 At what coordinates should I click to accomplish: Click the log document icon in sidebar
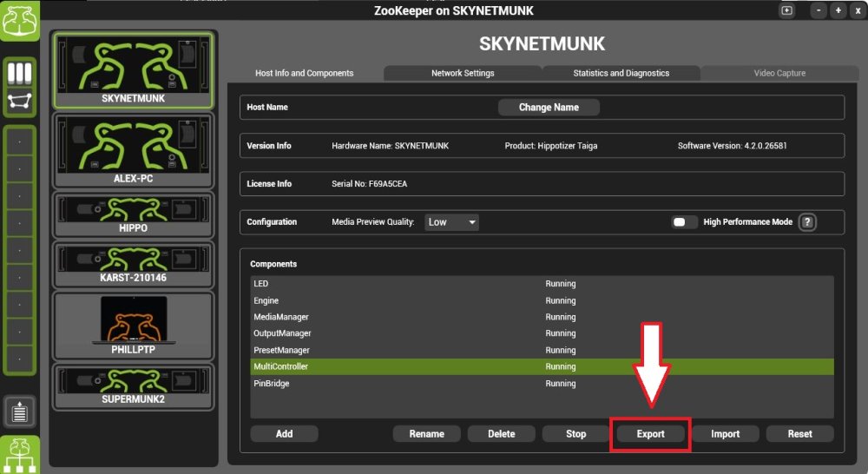click(20, 411)
